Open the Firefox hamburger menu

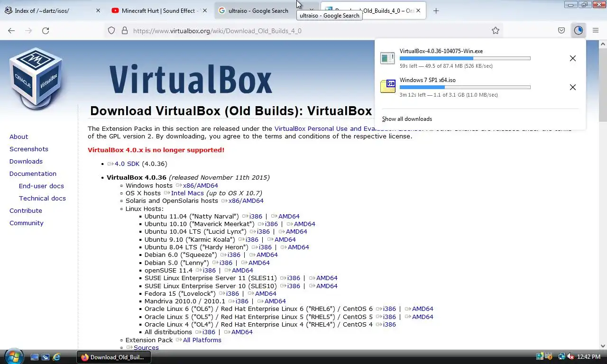[596, 30]
